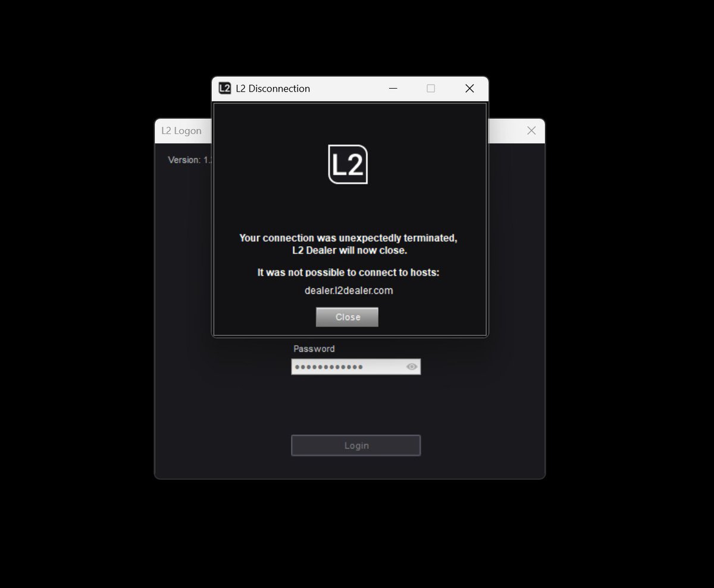
Task: Click the 'L2 Disconnection' title text
Action: coord(273,89)
